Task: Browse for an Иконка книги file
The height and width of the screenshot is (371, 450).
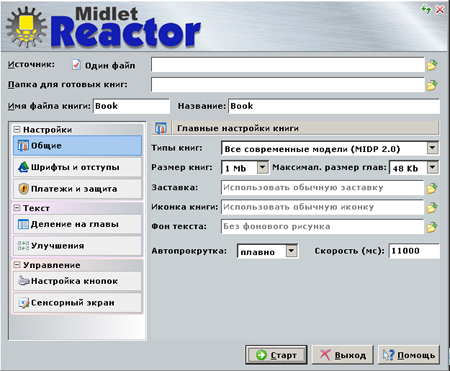Action: [x=432, y=208]
